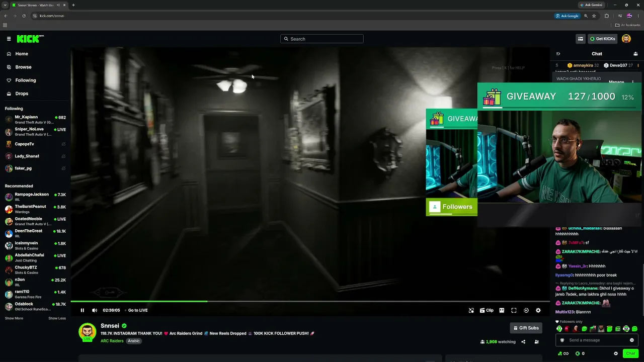Jump back with Go to LIVE
The height and width of the screenshot is (362, 644).
pos(138,310)
